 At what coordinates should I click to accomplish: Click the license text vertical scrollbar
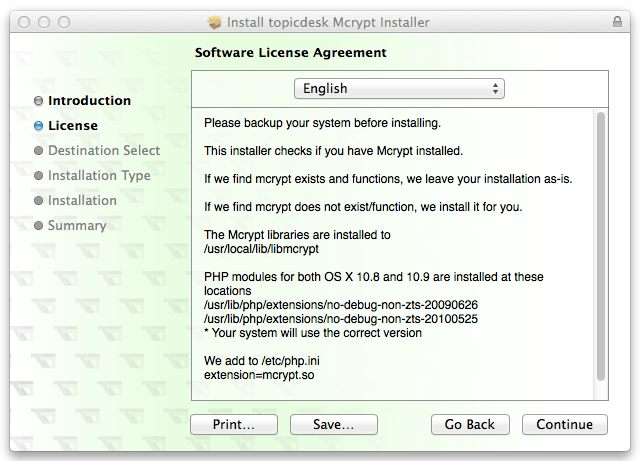pyautogui.click(x=601, y=246)
